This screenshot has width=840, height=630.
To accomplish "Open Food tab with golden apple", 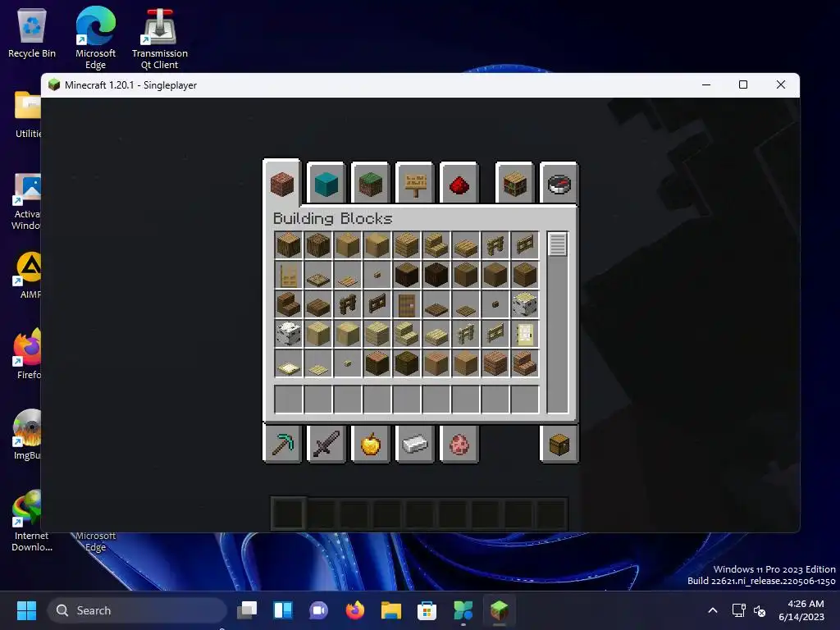I will [x=370, y=444].
